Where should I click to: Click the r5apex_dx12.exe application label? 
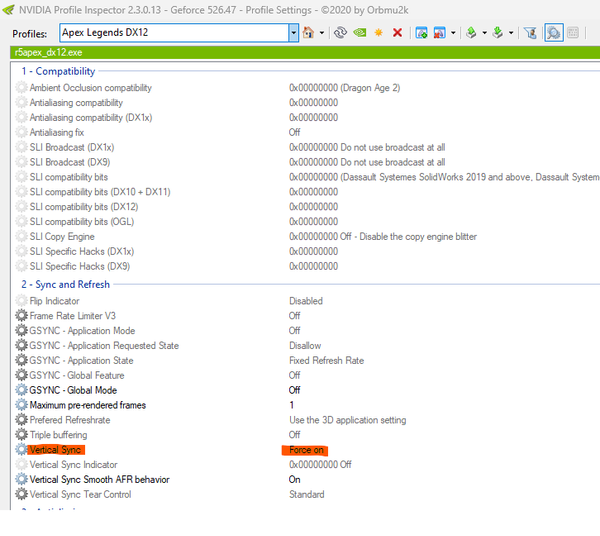[48, 52]
